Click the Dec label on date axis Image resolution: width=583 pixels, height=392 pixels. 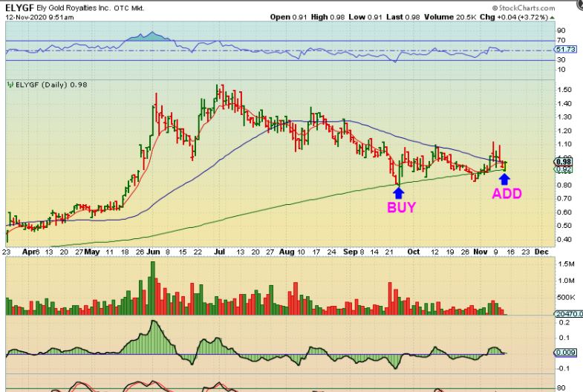pyautogui.click(x=541, y=252)
